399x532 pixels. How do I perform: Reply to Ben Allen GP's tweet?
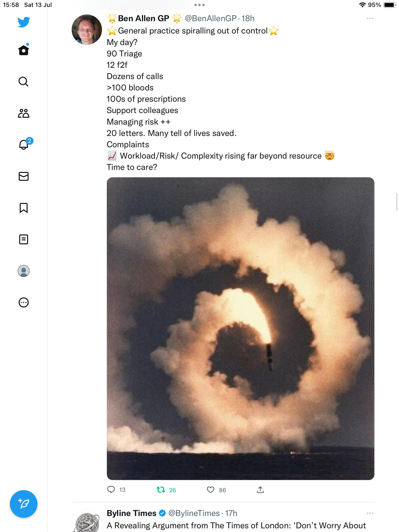111,489
